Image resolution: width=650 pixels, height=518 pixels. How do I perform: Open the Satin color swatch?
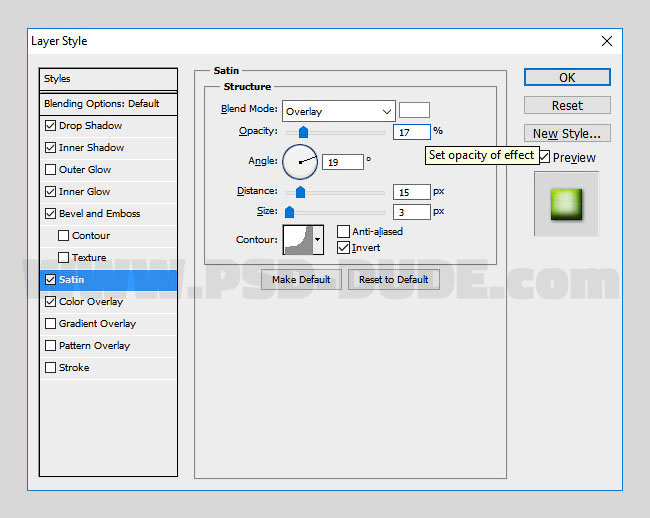(414, 110)
